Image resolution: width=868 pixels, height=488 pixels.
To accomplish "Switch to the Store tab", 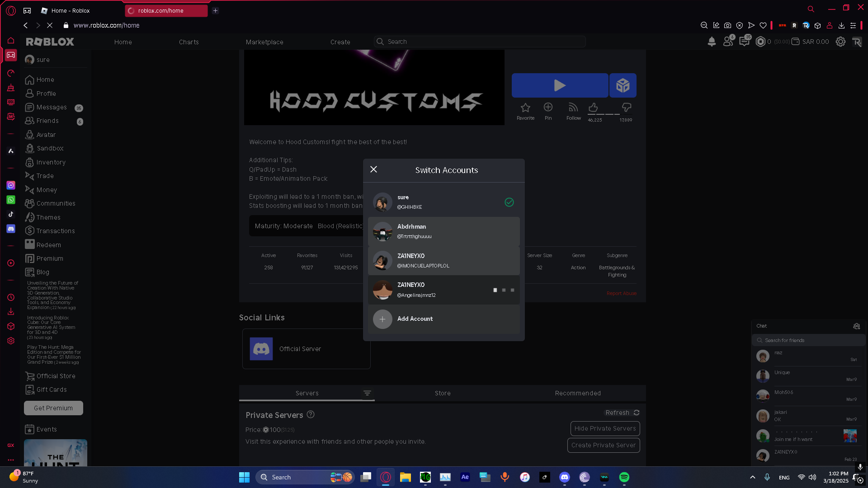I will point(443,393).
